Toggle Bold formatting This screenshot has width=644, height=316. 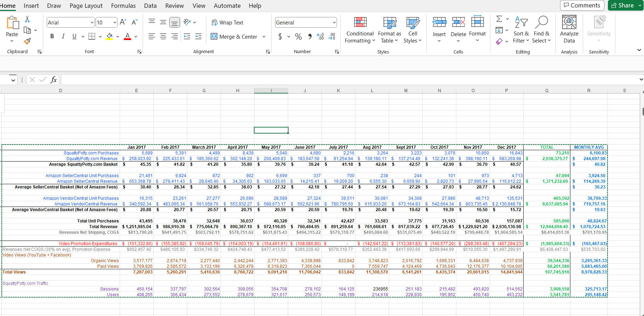point(52,36)
